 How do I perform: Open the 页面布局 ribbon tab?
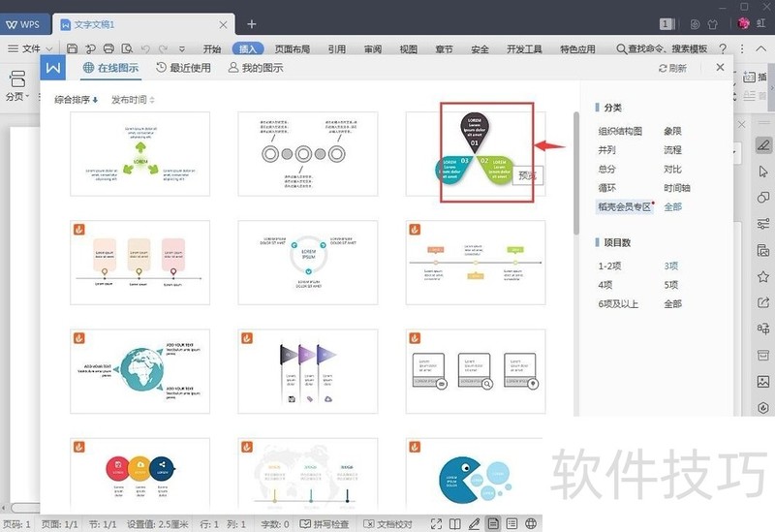tap(293, 49)
